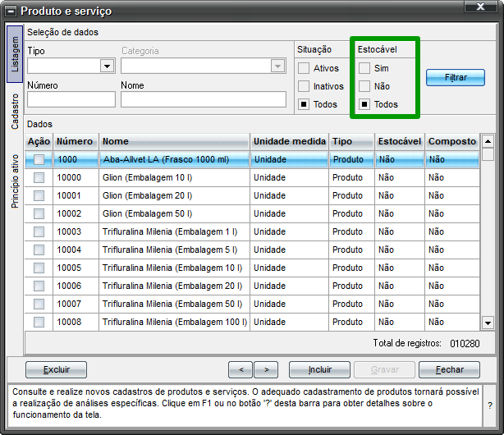
Task: Sort by the Composto column header
Action: (452, 141)
